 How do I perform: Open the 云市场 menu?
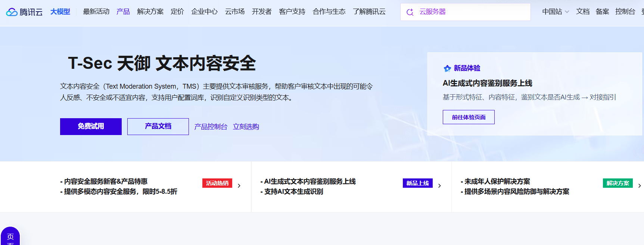[x=234, y=12]
